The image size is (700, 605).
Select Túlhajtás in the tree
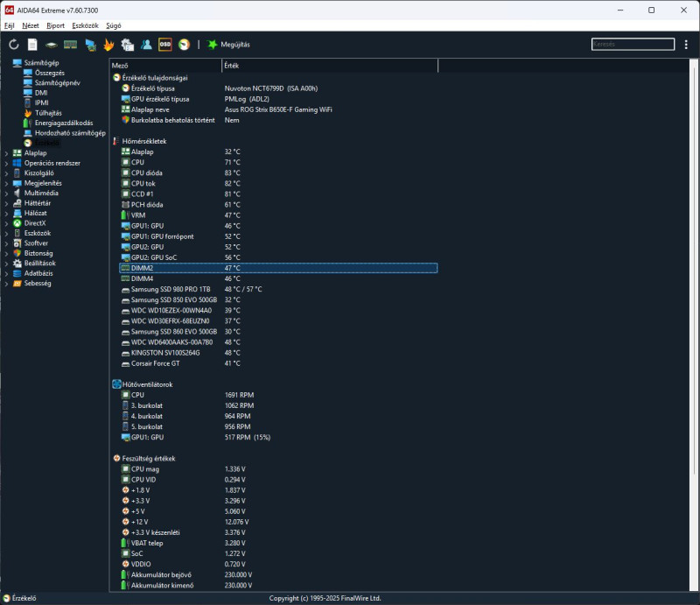point(48,113)
